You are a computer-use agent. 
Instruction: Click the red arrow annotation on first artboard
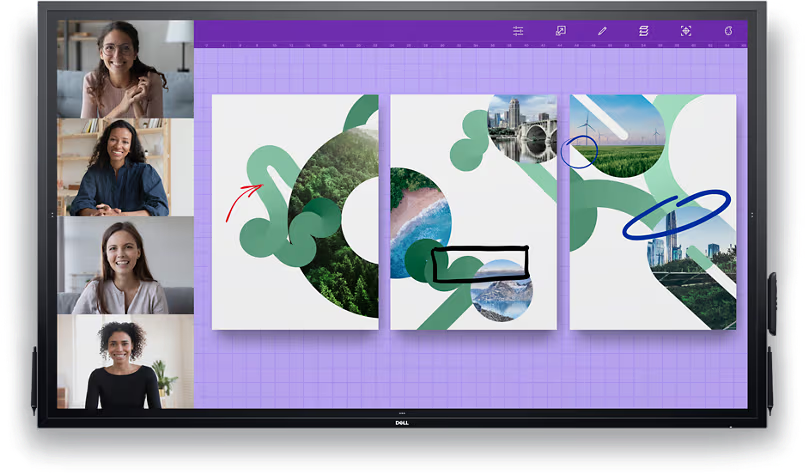click(x=244, y=202)
